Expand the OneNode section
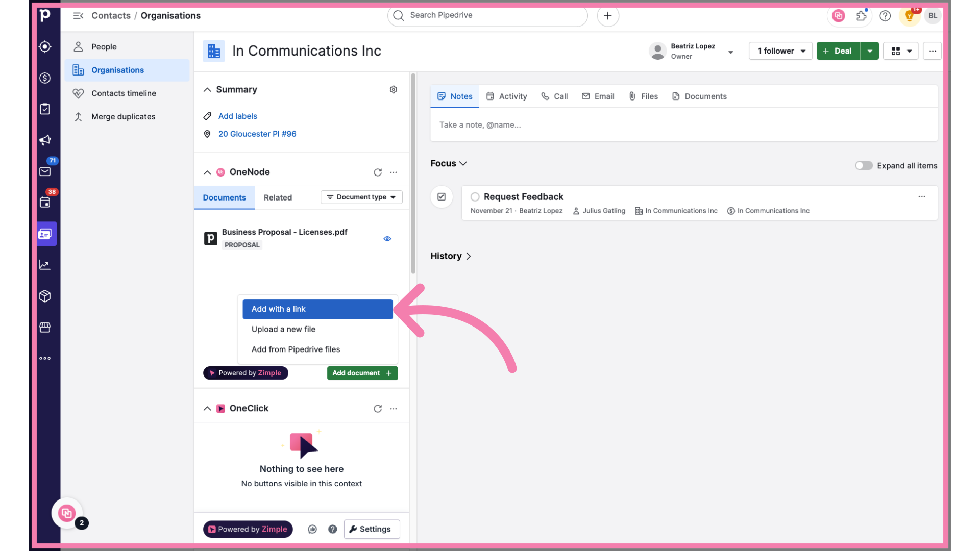Screen dimensions: 980x551 207,172
